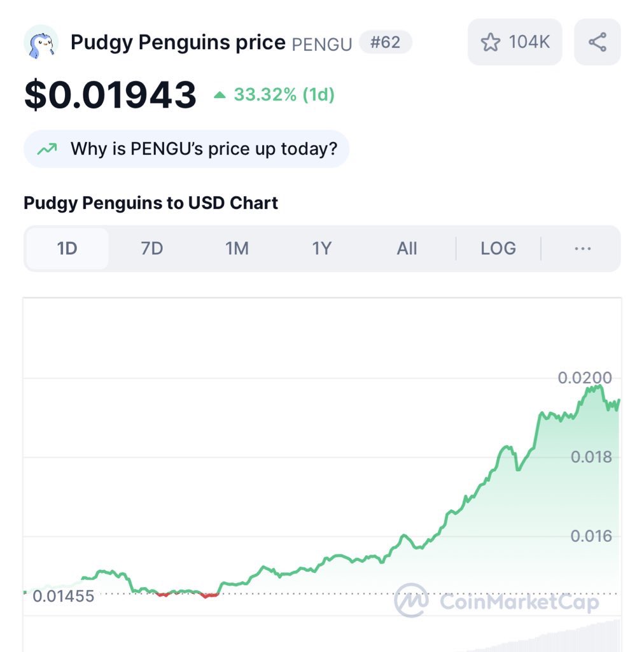
Task: Click the 0.01455 opening price label
Action: click(x=63, y=596)
